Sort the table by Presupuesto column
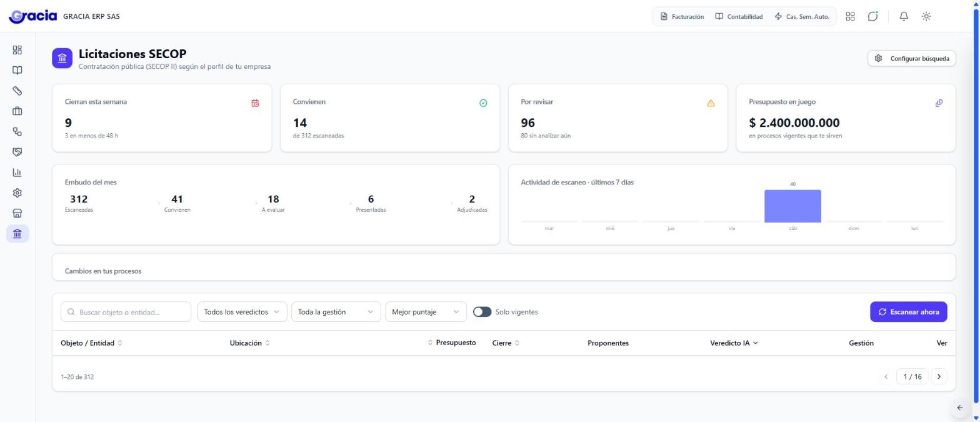Image resolution: width=980 pixels, height=422 pixels. (x=452, y=343)
